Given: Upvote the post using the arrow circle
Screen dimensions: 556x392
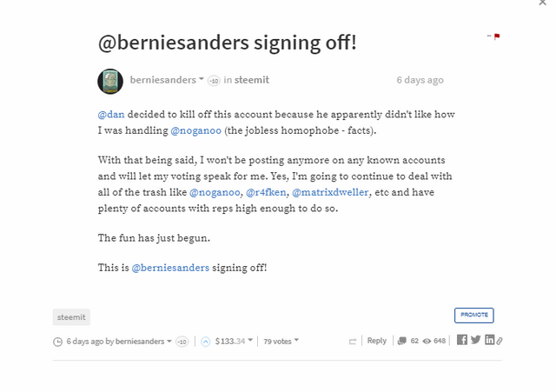Looking at the screenshot, I should tap(206, 341).
